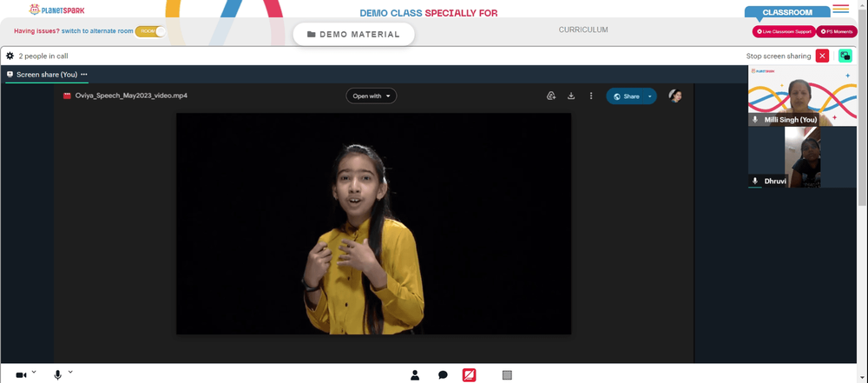Click the red stop screen sharing X button
This screenshot has height=383, width=868.
pos(822,56)
